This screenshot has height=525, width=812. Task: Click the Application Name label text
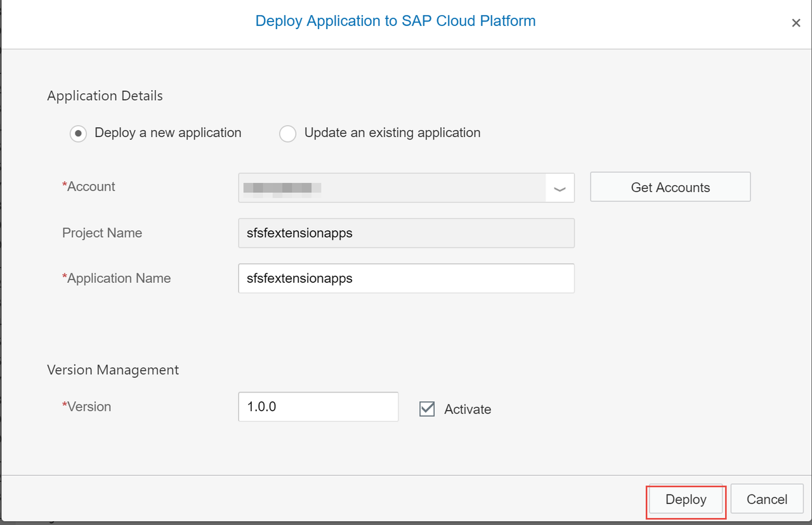pyautogui.click(x=117, y=278)
